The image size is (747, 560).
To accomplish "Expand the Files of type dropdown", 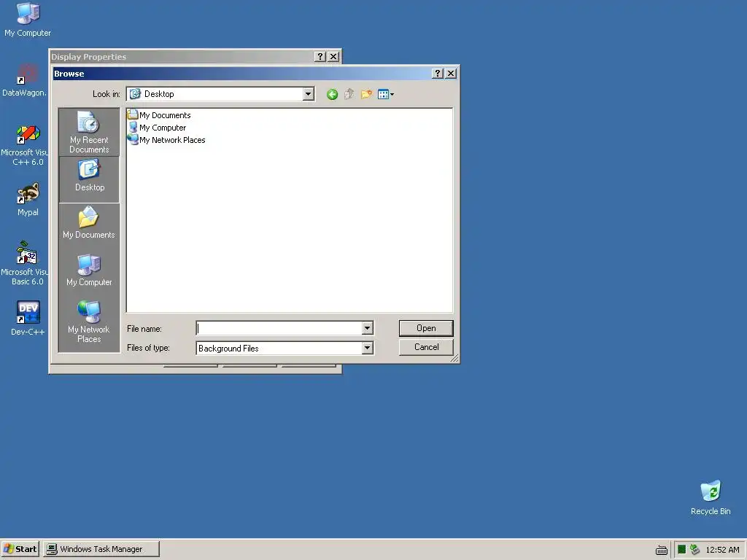I will [x=367, y=348].
